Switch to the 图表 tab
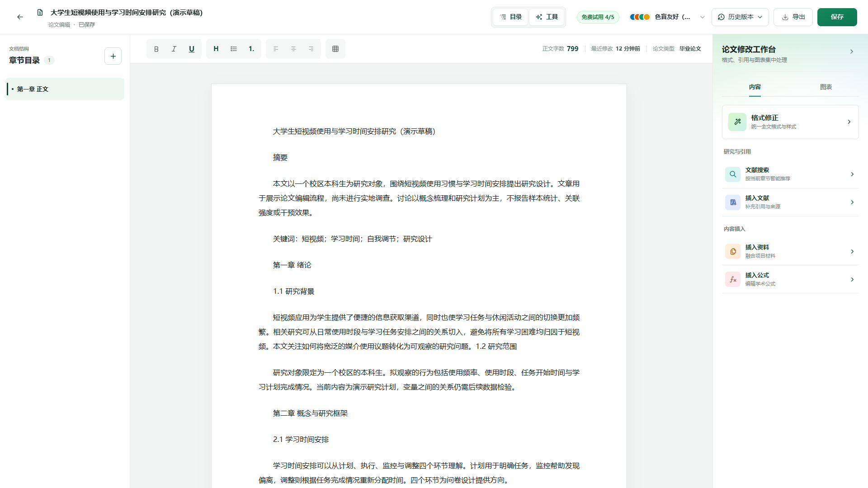The width and height of the screenshot is (868, 488). (826, 87)
